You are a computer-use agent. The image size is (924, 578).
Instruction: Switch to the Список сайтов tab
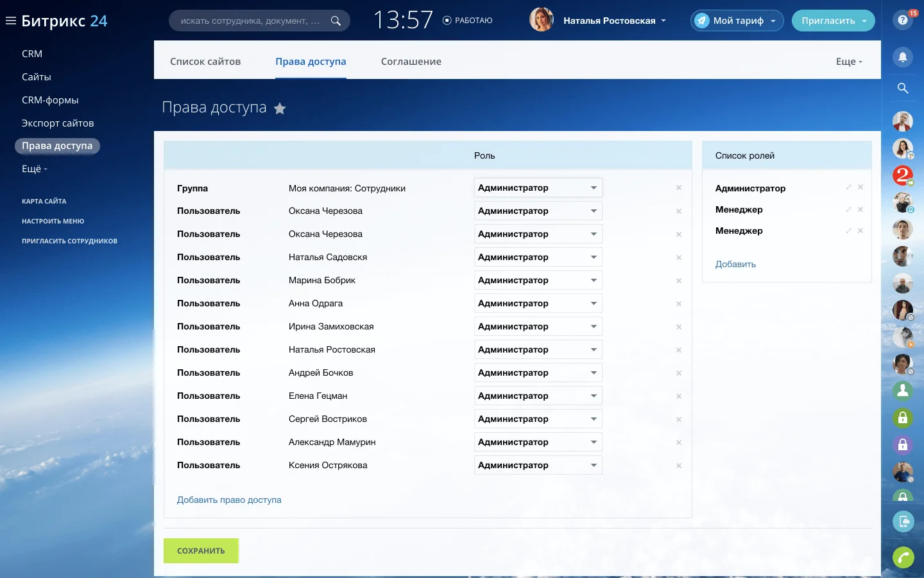point(205,62)
